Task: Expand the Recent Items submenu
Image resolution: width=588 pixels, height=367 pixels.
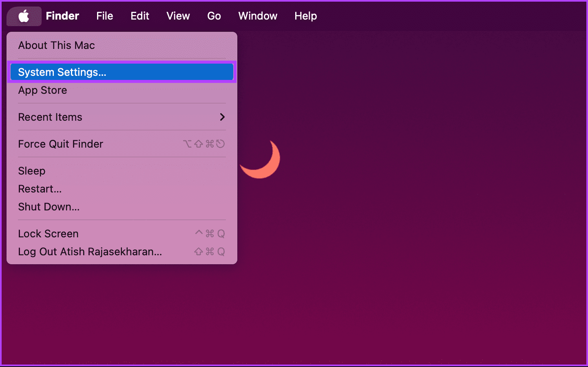Action: coord(50,117)
